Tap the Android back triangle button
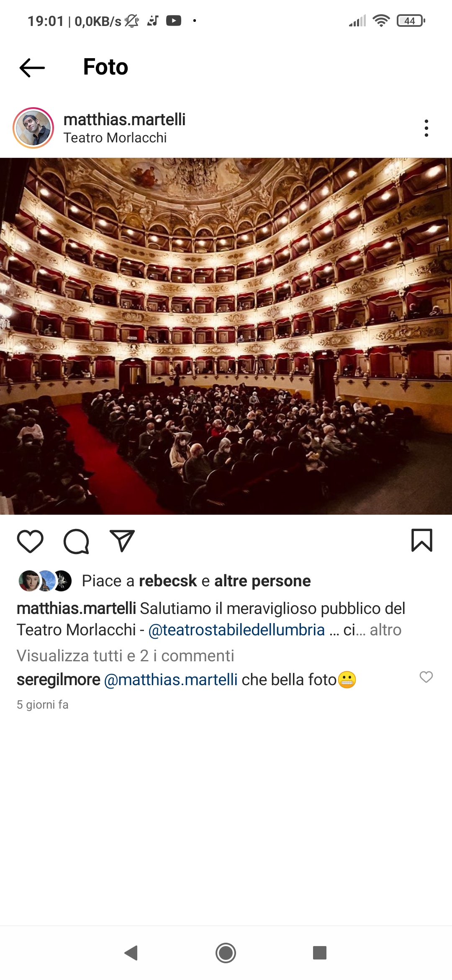Viewport: 452px width, 980px height. tap(131, 953)
